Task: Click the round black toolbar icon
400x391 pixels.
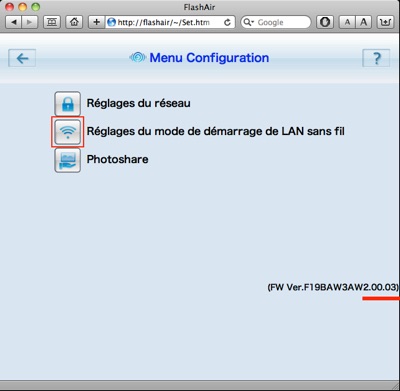Action: tap(325, 22)
